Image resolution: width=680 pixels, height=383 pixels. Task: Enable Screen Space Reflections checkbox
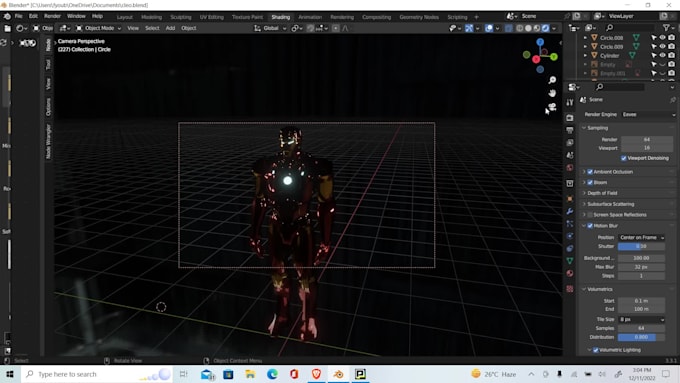(x=590, y=215)
